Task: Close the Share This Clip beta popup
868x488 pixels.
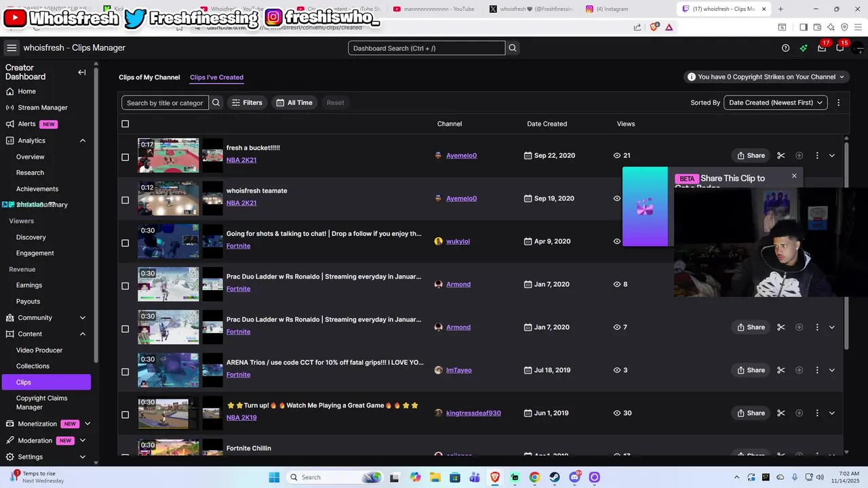Action: pos(794,176)
